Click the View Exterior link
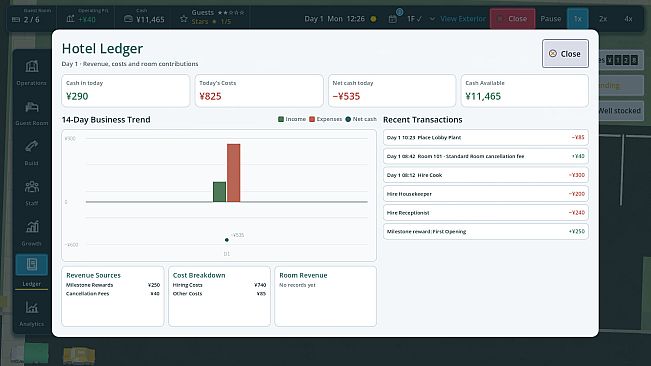The height and width of the screenshot is (366, 651). (463, 19)
